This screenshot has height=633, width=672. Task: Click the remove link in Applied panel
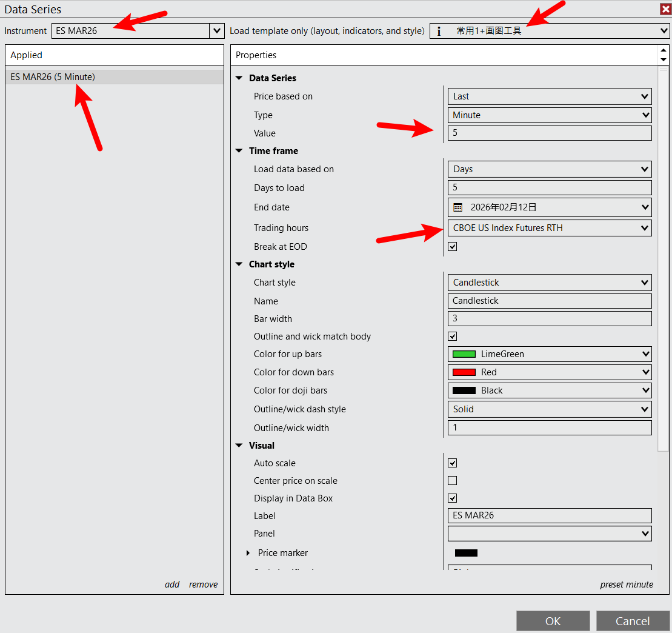click(x=203, y=584)
